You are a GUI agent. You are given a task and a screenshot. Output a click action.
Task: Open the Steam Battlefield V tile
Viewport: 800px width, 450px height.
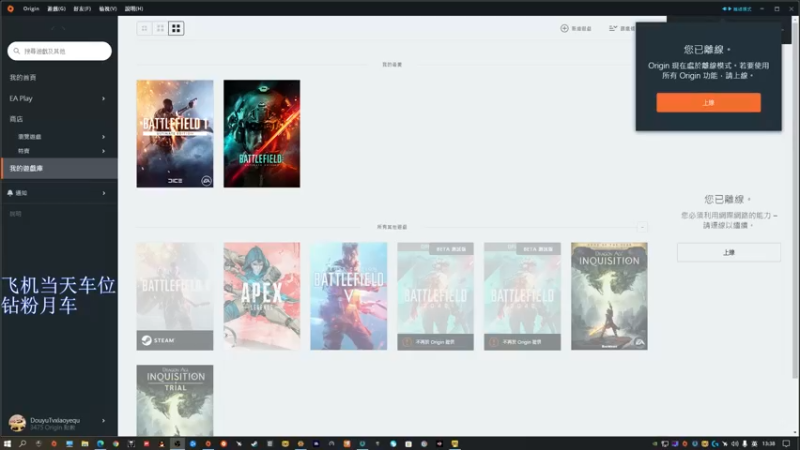click(x=174, y=296)
